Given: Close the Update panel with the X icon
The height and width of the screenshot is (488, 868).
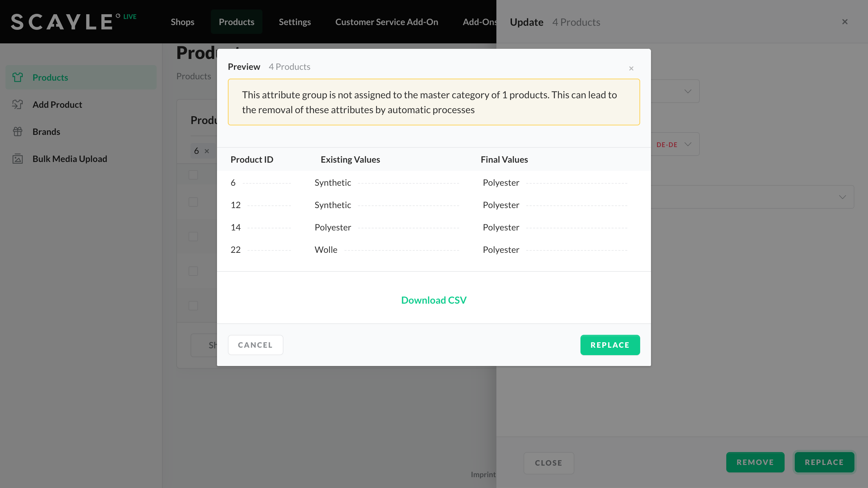Looking at the screenshot, I should click(x=845, y=22).
